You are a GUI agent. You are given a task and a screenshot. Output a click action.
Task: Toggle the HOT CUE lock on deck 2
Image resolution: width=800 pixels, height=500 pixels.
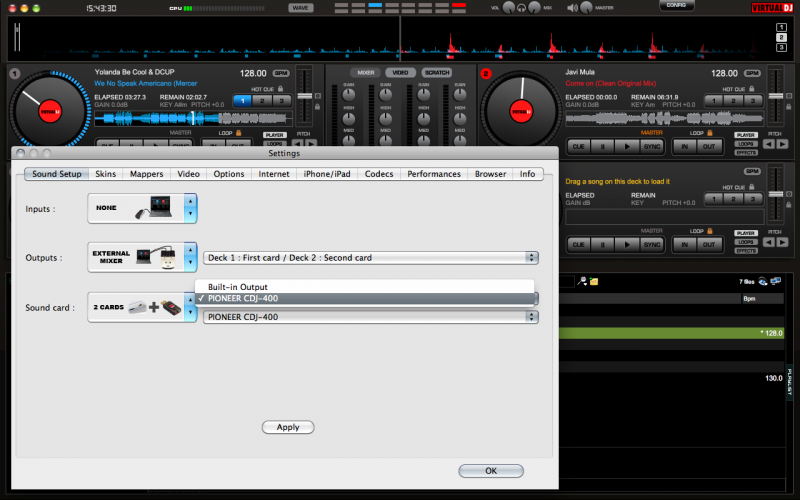click(752, 89)
